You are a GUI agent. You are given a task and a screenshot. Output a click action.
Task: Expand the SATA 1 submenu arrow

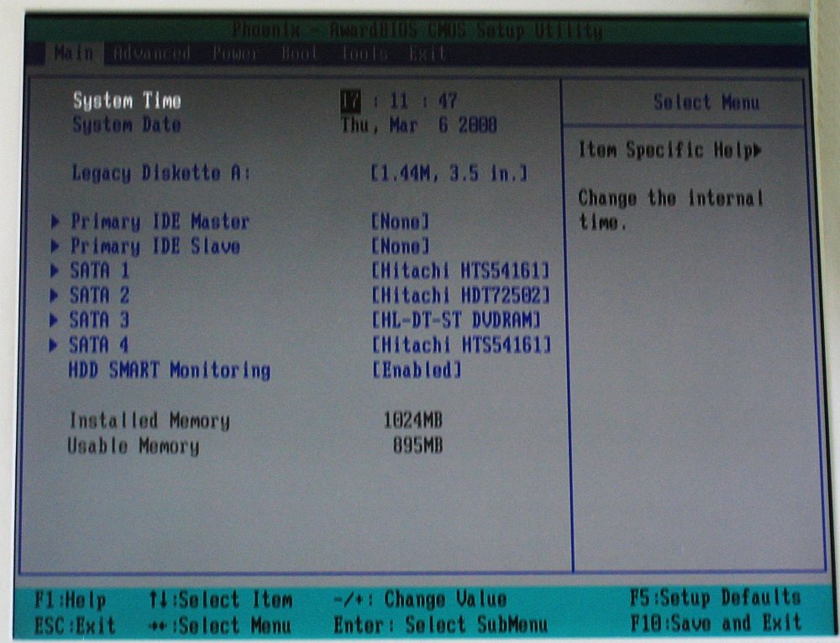[x=54, y=271]
